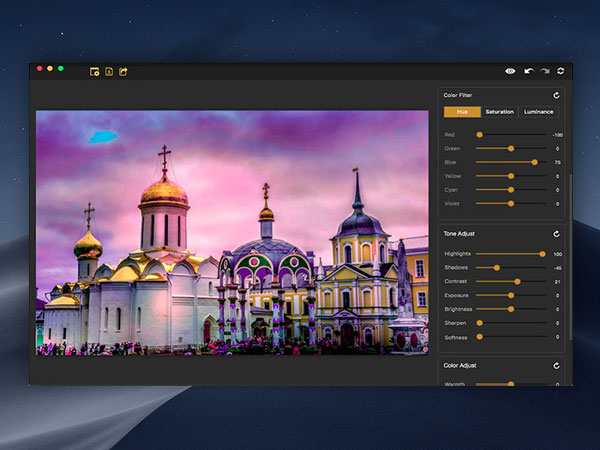Screen dimensions: 600x450
Task: Click the Yellow hue slider handle
Action: (x=511, y=176)
